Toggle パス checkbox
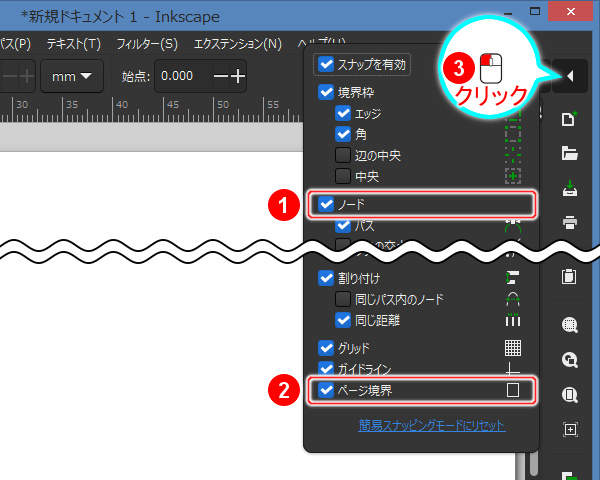 click(343, 225)
